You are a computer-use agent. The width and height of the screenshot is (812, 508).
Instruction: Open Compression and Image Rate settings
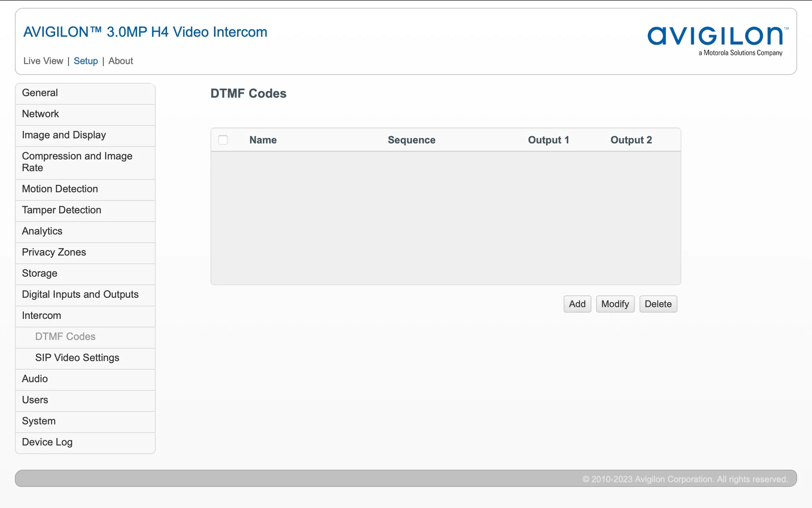[x=85, y=162]
